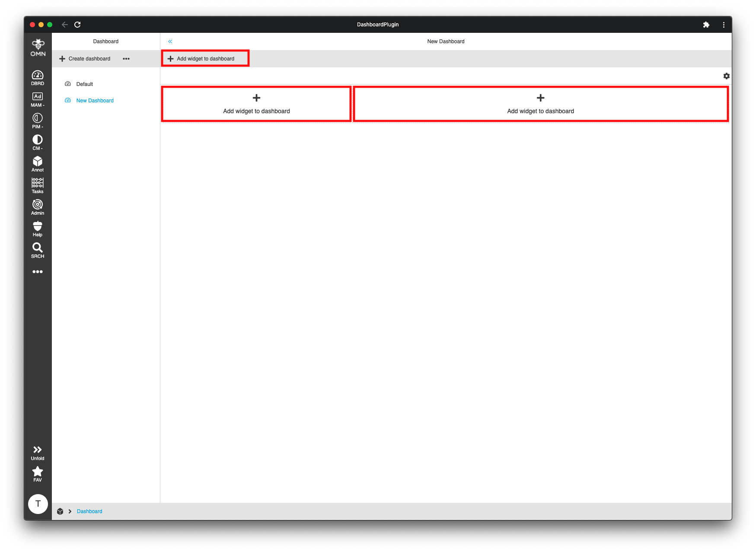Open the Annot module icon

pos(38,163)
